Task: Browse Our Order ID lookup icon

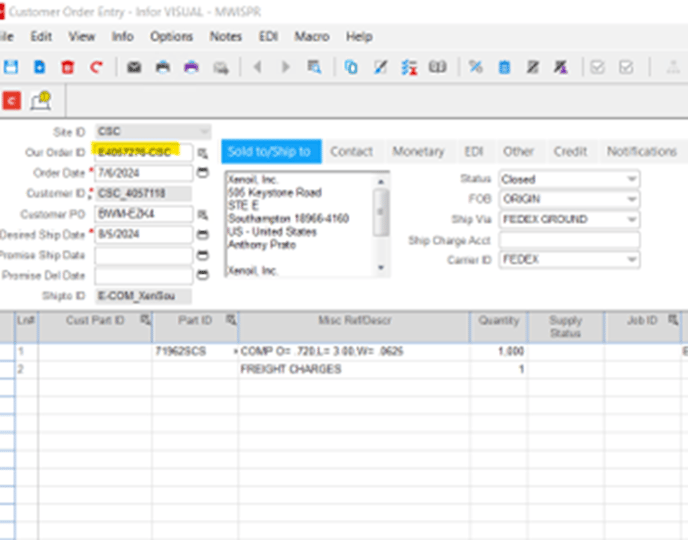Action: 202,153
